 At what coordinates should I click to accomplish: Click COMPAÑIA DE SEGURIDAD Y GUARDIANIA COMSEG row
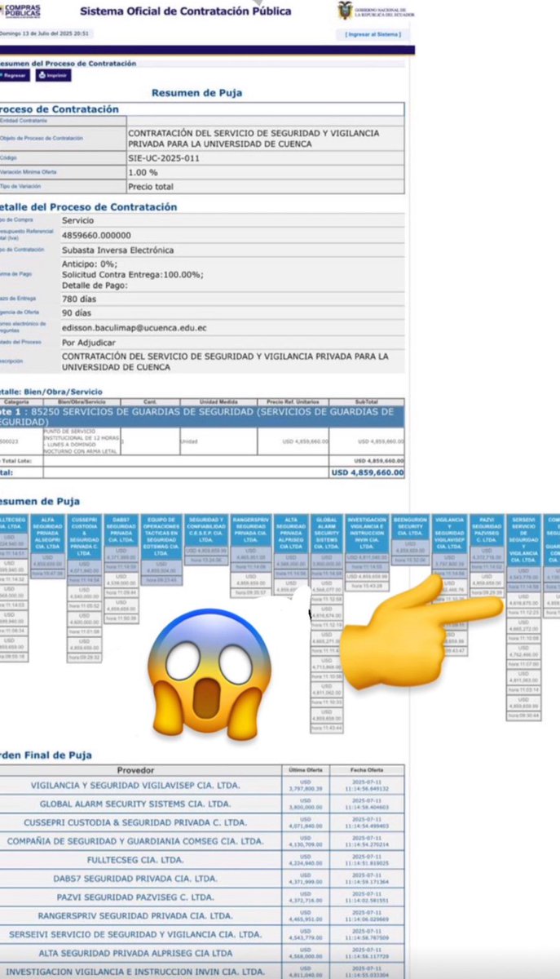201,841
